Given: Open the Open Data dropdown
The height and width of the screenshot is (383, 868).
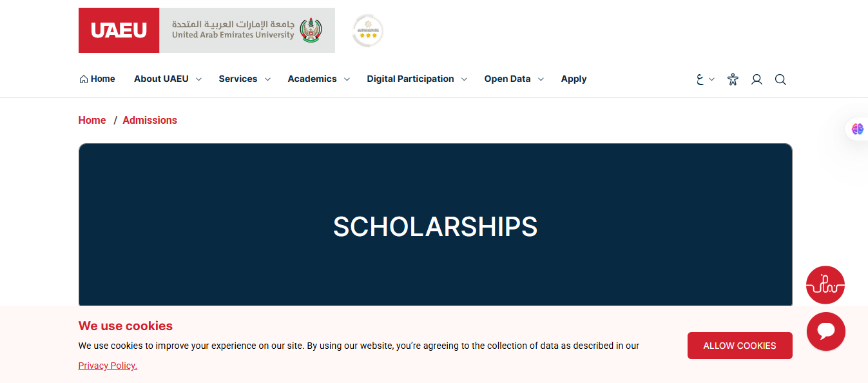Looking at the screenshot, I should (508, 79).
